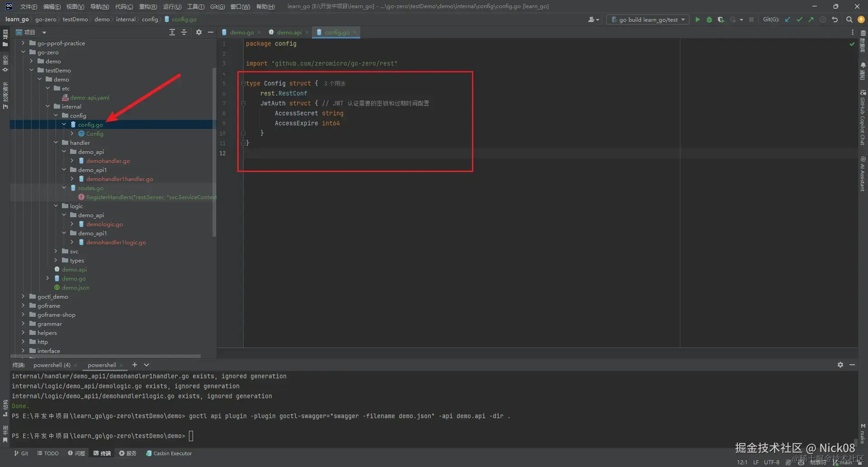Open Search Everywhere magnifier icon
The height and width of the screenshot is (467, 868).
[849, 19]
